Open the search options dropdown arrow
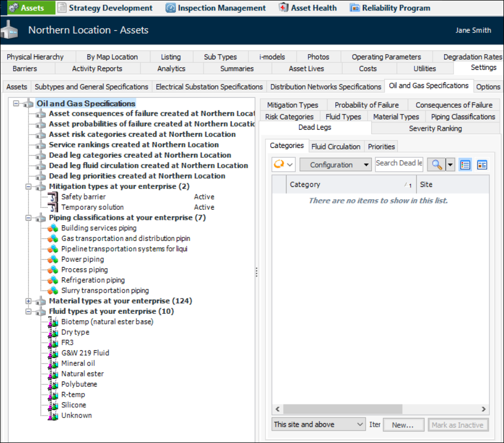504x443 pixels. [450, 164]
